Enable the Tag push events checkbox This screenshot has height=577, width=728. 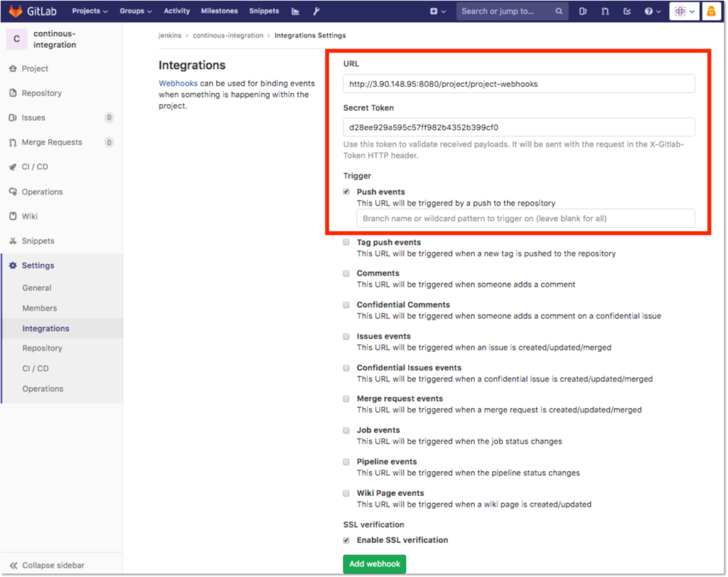coord(346,242)
